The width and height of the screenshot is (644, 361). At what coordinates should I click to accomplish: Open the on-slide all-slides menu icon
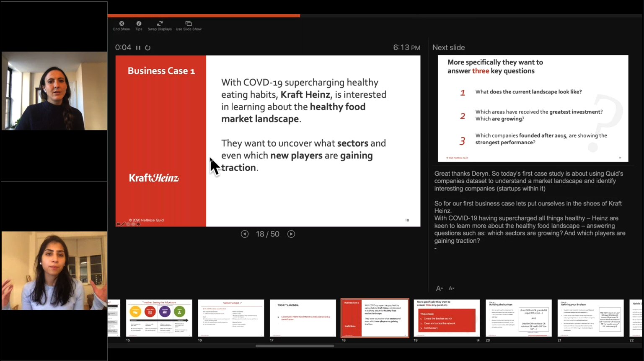128,224
